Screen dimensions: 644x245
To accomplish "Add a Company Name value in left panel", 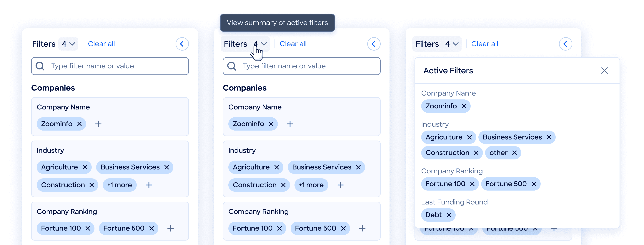I will pyautogui.click(x=98, y=124).
